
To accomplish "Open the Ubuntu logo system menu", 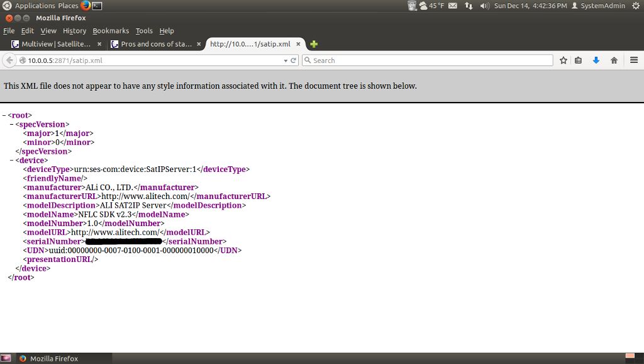I will coord(6,6).
